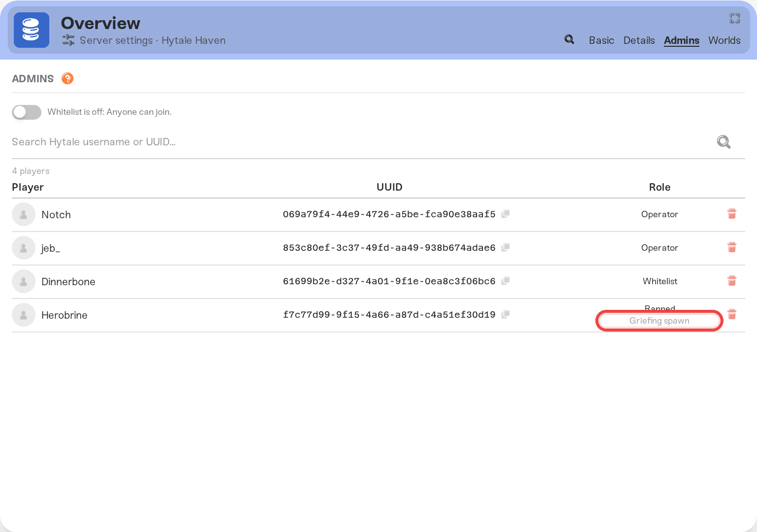Click the Player column header
This screenshot has height=532, width=757.
pyautogui.click(x=28, y=187)
